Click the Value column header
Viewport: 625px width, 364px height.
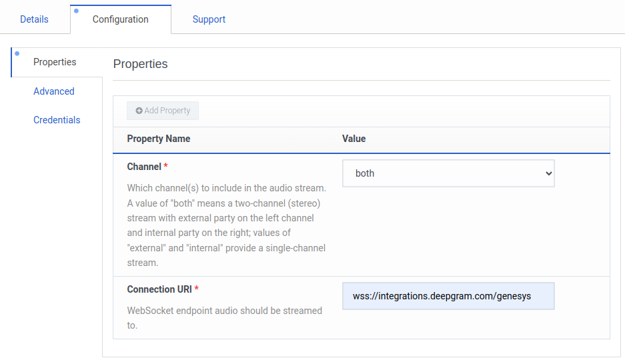354,139
